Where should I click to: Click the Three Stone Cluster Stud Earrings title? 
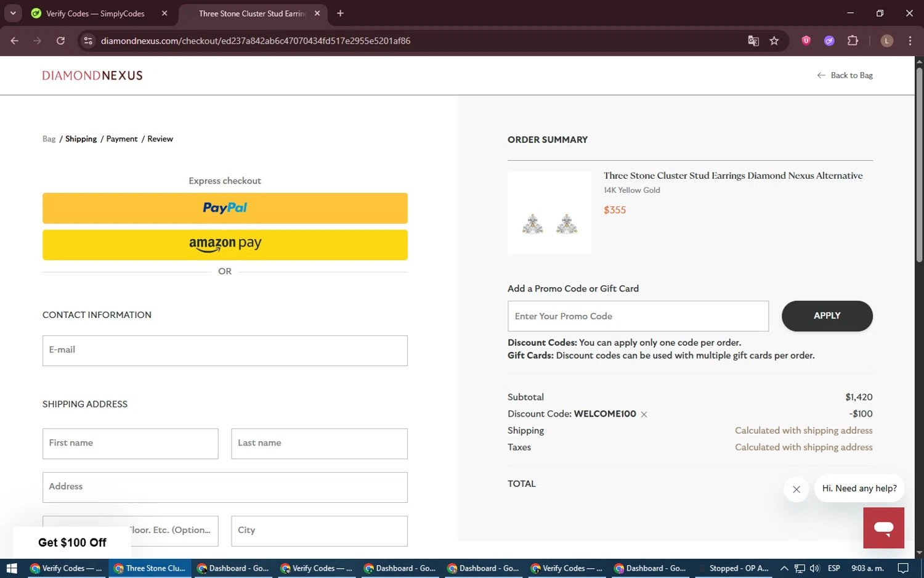coord(733,176)
